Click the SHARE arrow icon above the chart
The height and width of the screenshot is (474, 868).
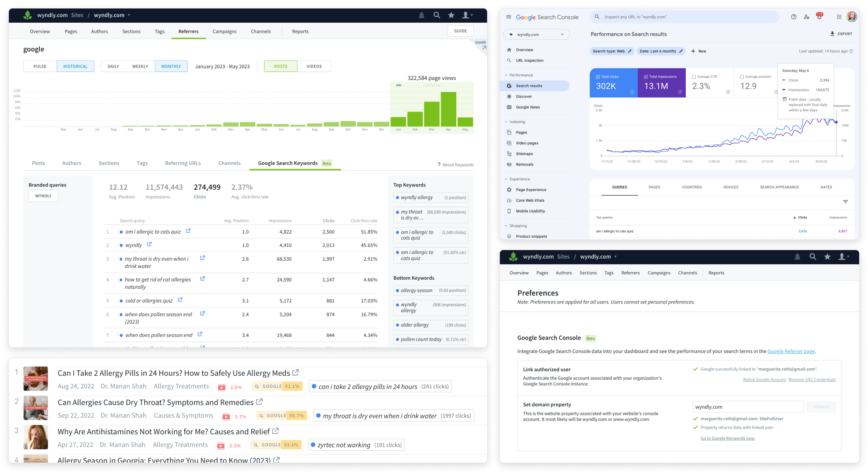[x=484, y=47]
